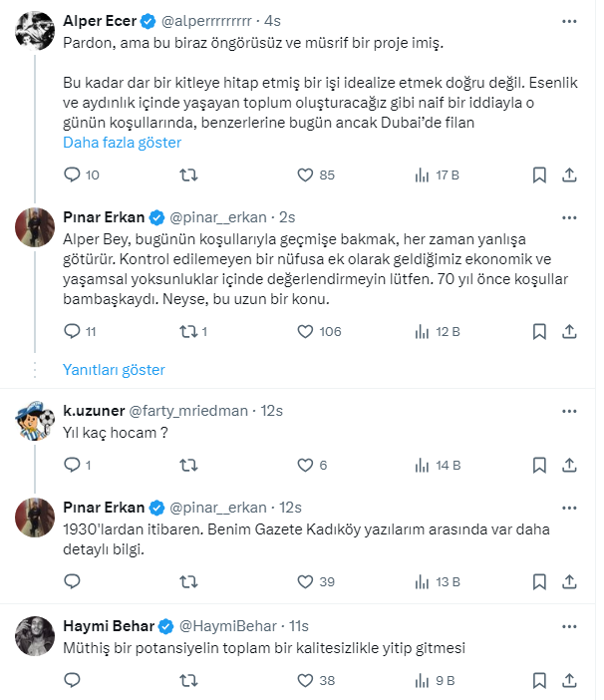The width and height of the screenshot is (604, 700).
Task: Bookmark Pınar Erkan's Gazete Kadıköy reply
Action: pos(539,582)
